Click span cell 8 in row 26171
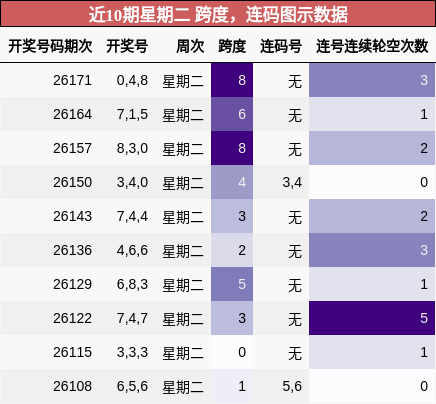The width and height of the screenshot is (436, 404). click(x=232, y=80)
